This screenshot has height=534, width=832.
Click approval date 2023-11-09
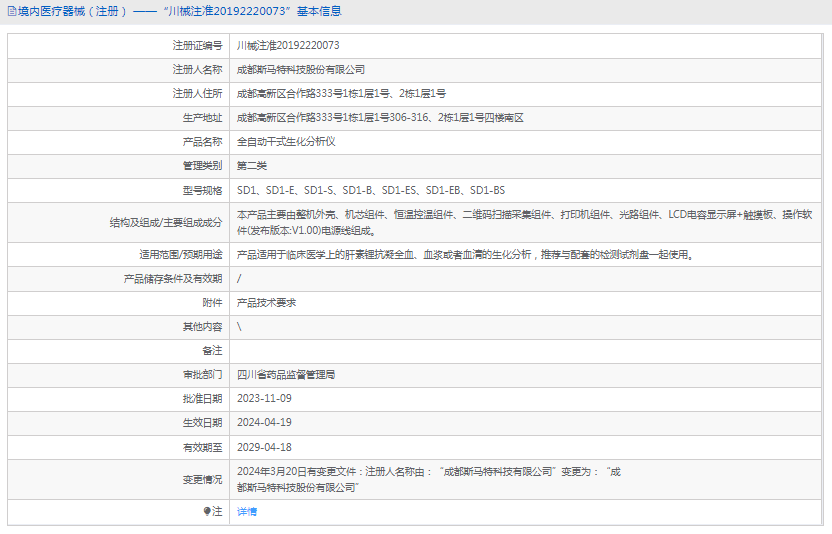pyautogui.click(x=264, y=399)
